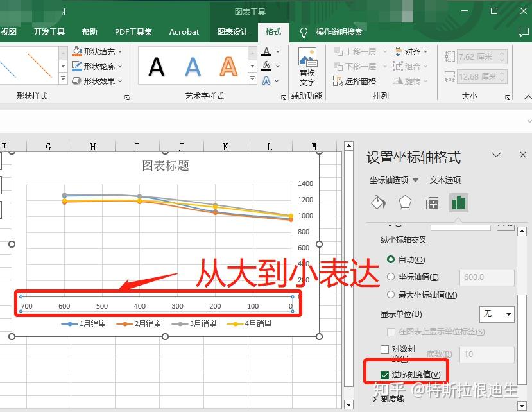The height and width of the screenshot is (412, 532).
Task: Click the 图表标题 chart title
Action: pyautogui.click(x=165, y=166)
